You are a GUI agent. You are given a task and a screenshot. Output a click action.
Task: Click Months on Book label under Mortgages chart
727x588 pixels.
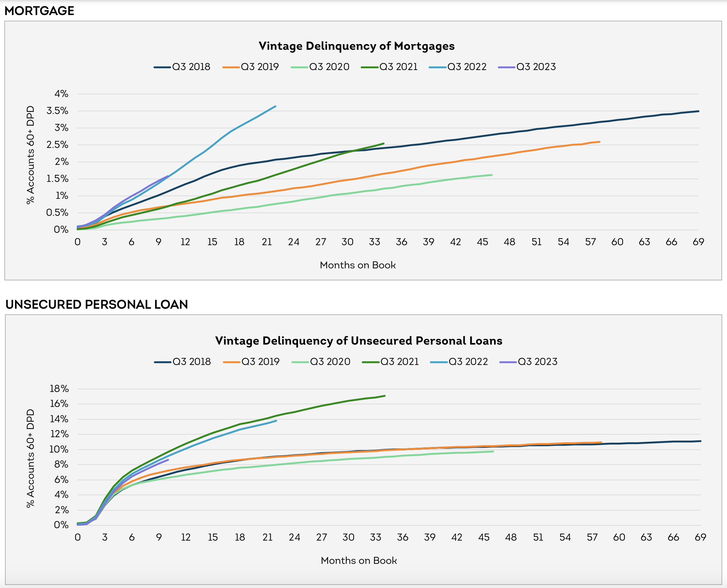358,265
